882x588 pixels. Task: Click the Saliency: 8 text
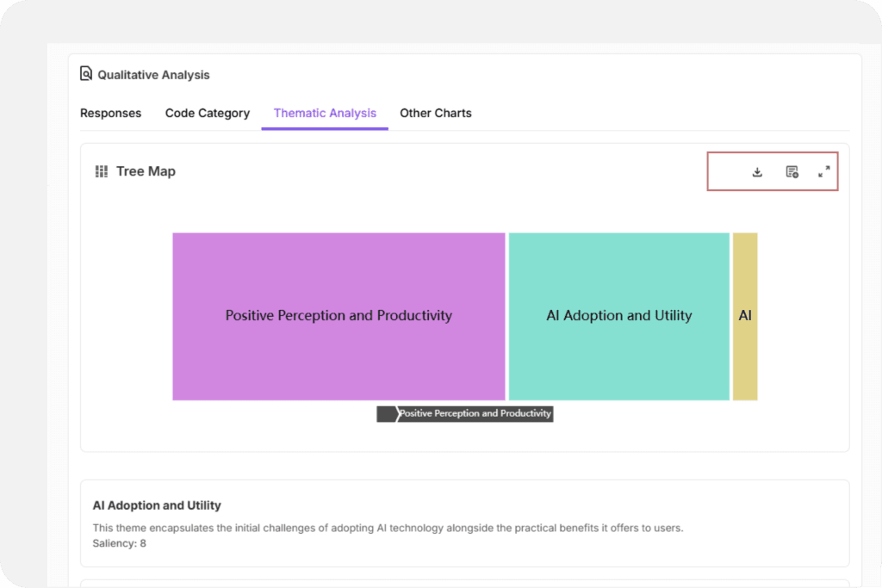pyautogui.click(x=119, y=543)
